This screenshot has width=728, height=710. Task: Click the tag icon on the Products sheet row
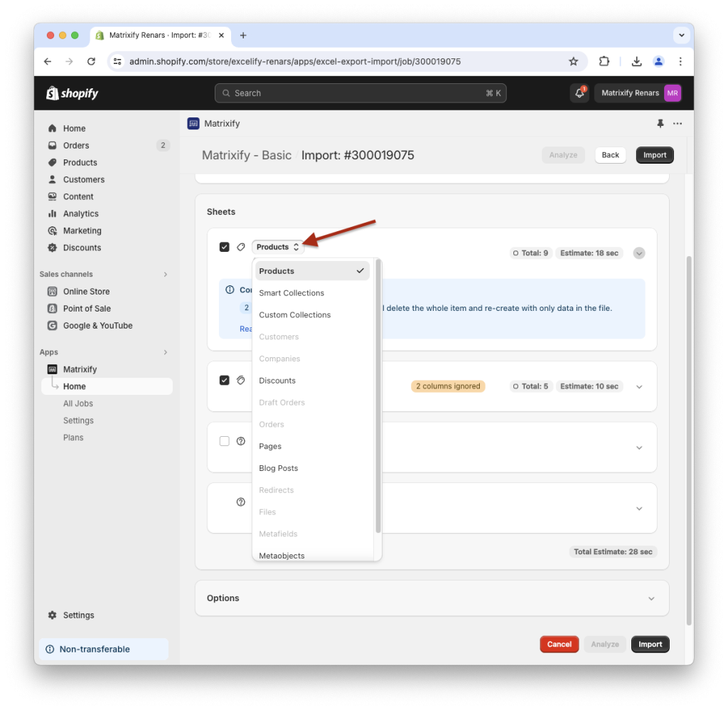pyautogui.click(x=241, y=247)
